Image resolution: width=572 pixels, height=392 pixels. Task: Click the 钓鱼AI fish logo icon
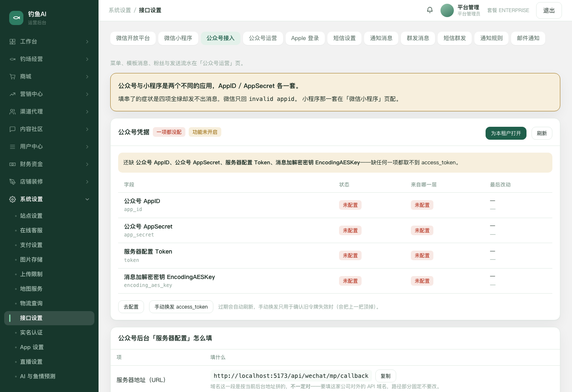point(16,18)
